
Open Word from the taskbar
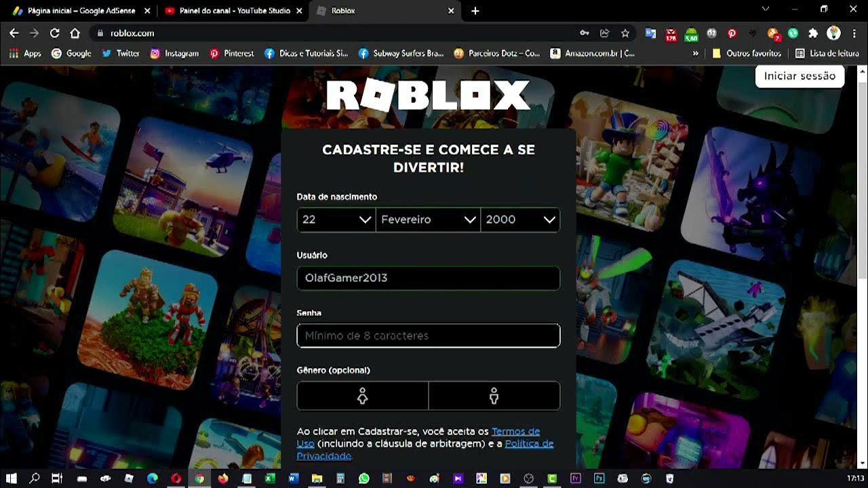pos(294,479)
